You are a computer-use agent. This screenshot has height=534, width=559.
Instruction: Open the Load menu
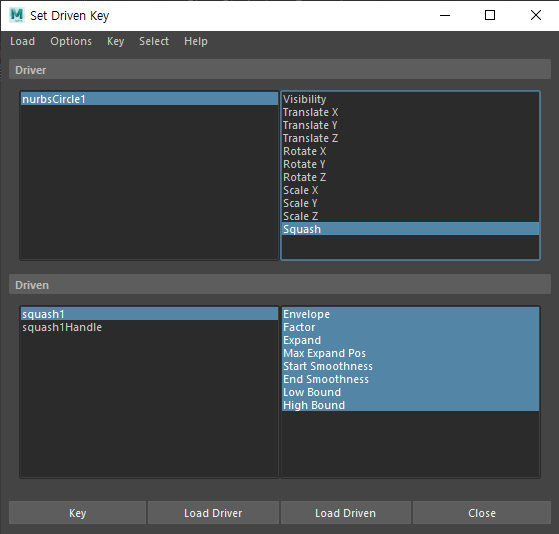(22, 41)
